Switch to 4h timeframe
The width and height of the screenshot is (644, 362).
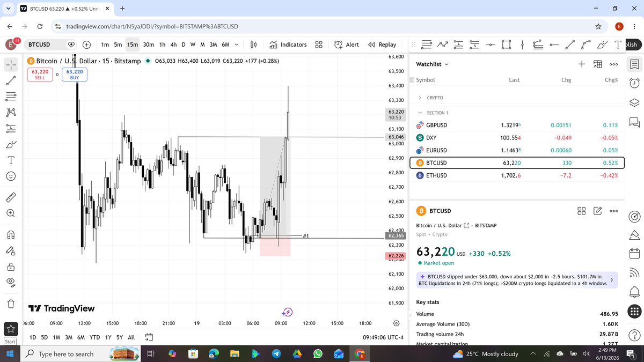point(173,45)
